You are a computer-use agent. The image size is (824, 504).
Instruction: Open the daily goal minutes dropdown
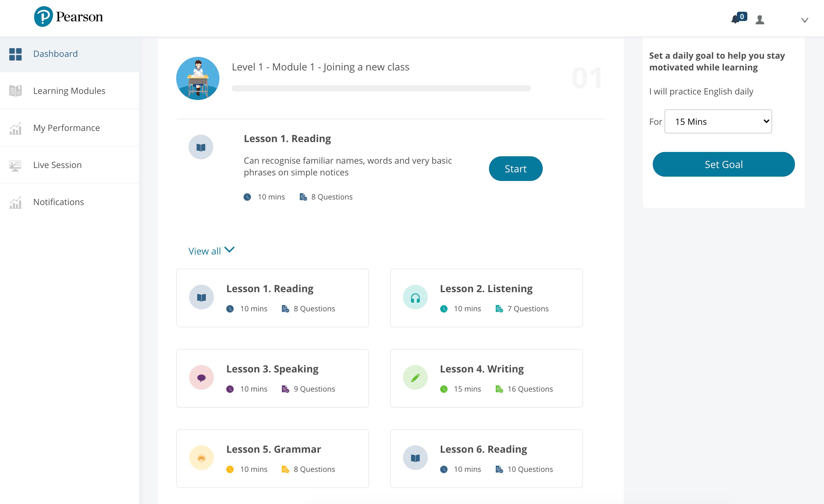[718, 121]
